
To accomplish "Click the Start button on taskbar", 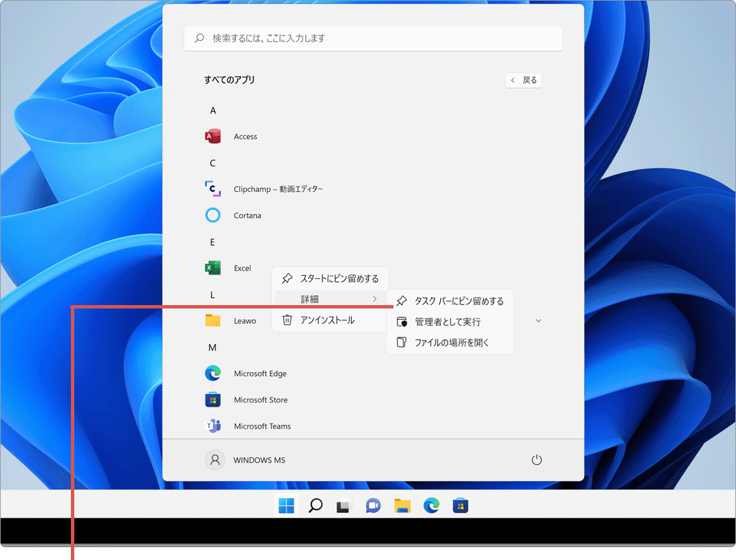I will click(286, 506).
